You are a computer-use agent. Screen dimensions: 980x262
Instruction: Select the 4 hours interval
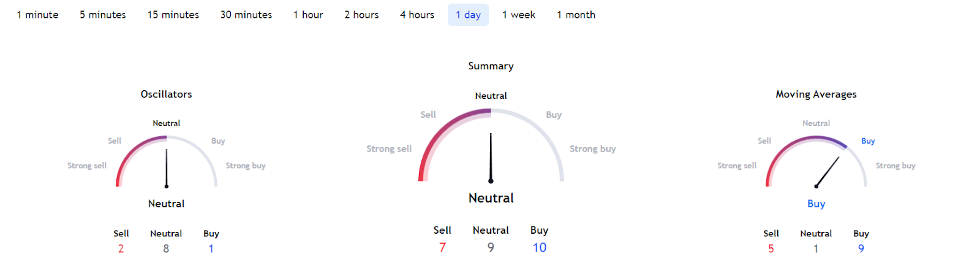click(x=417, y=15)
